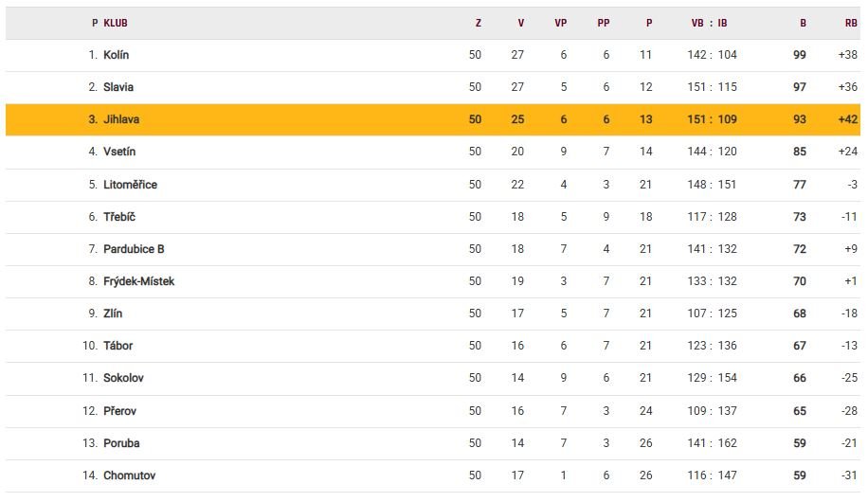Click the Vsetín club name
Viewport: 868px width, 502px height.
[120, 152]
